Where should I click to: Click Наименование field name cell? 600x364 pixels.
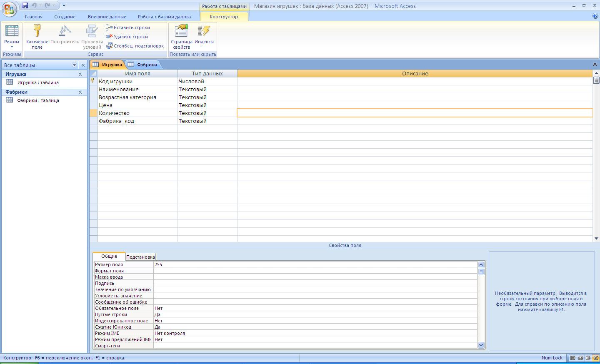pyautogui.click(x=137, y=90)
